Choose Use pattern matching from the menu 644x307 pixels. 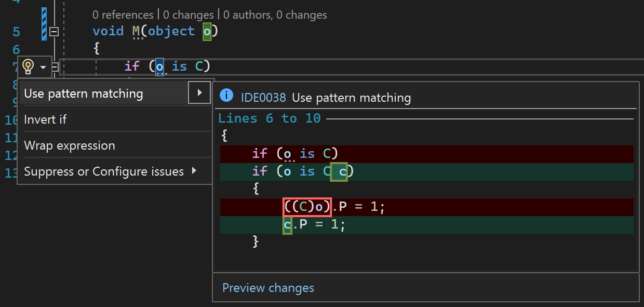click(83, 94)
